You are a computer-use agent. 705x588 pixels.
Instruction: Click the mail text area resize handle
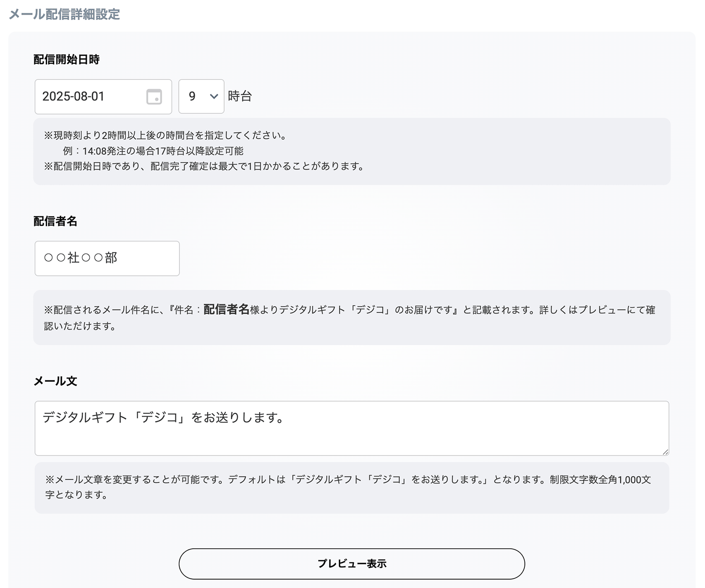(665, 452)
